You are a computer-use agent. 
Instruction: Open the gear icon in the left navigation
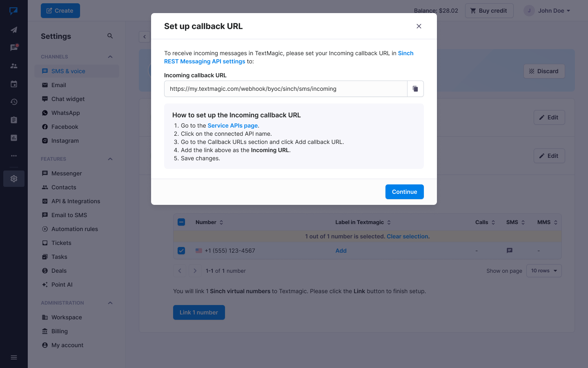click(x=13, y=179)
